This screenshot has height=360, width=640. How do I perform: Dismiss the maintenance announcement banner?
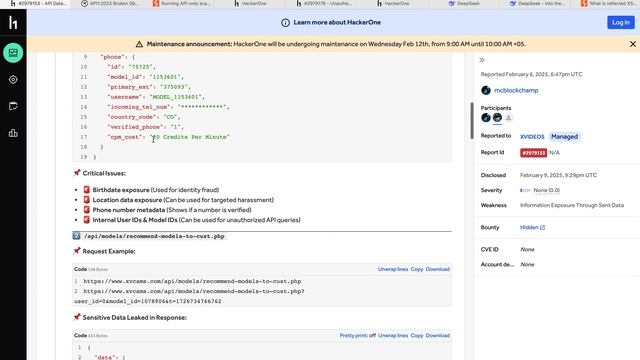pyautogui.click(x=633, y=44)
